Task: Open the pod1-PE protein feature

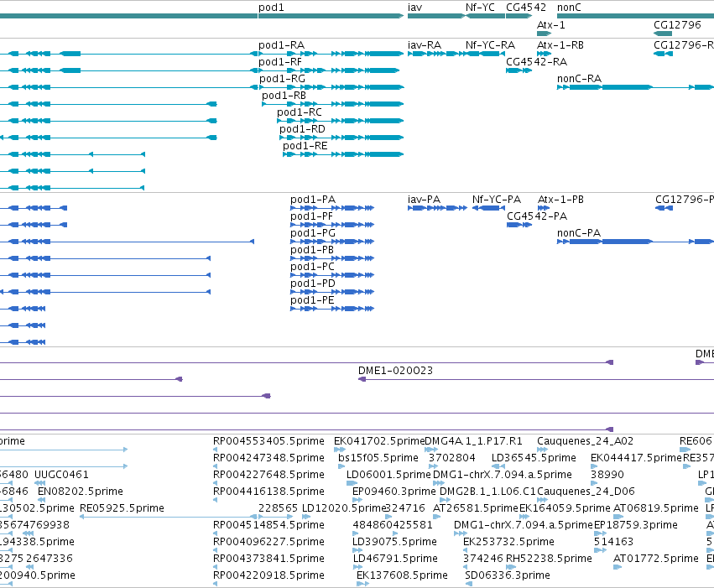Action: [312, 301]
